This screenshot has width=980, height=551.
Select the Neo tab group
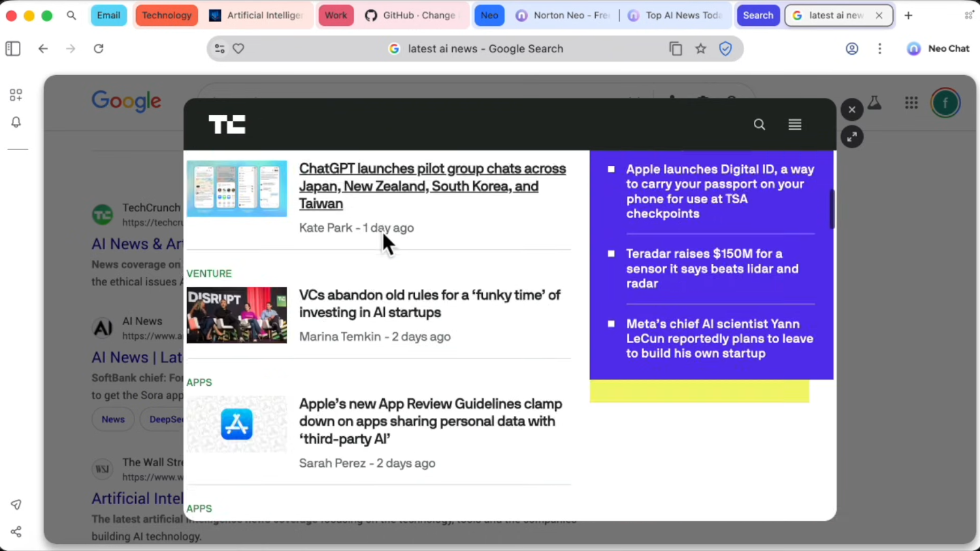pyautogui.click(x=489, y=15)
